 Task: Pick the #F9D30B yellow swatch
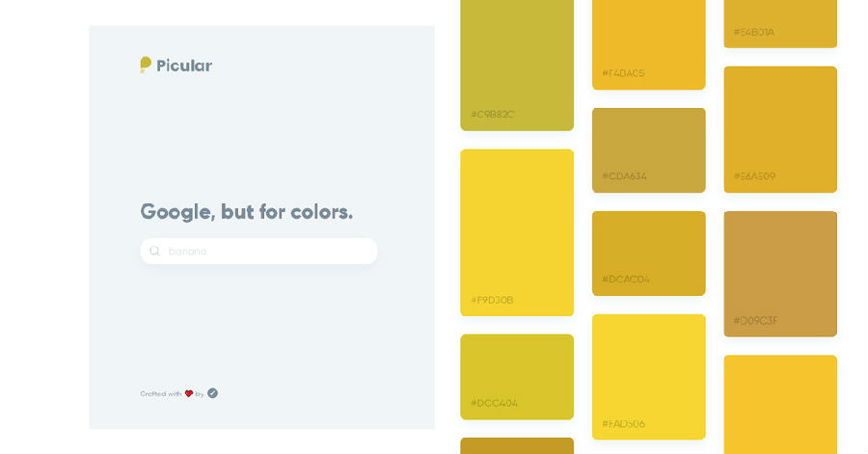click(x=517, y=231)
